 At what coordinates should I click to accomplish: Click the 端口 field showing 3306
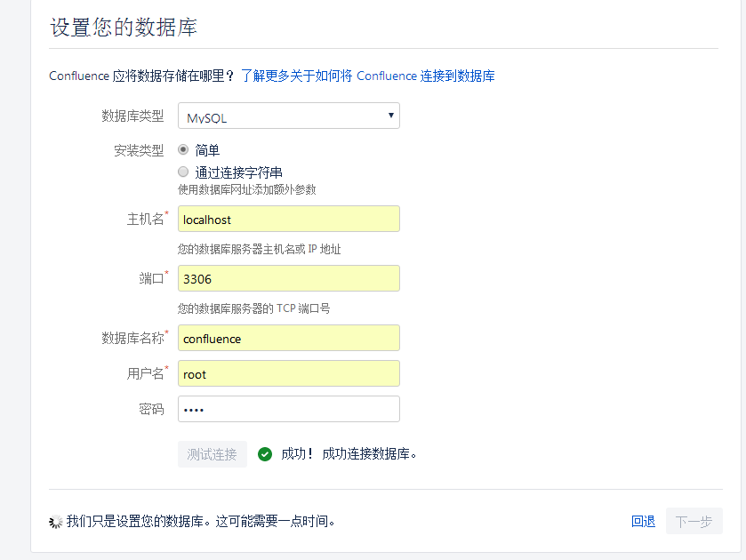289,278
